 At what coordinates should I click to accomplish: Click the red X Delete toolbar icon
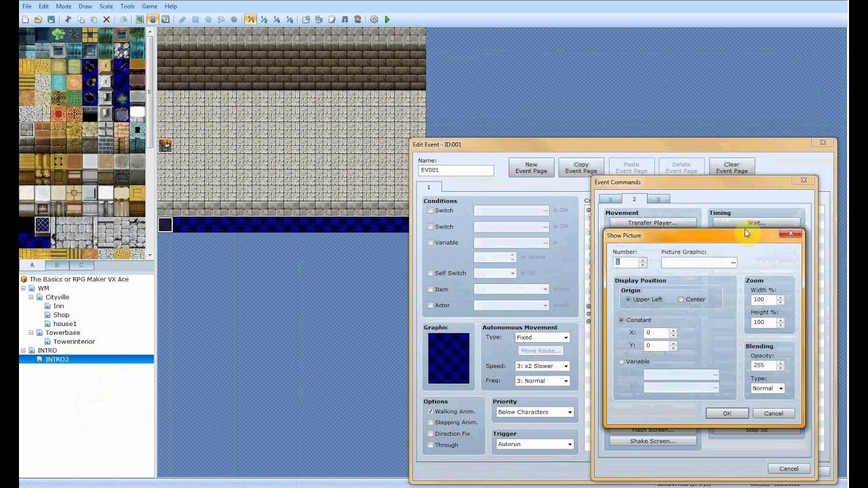[x=106, y=20]
